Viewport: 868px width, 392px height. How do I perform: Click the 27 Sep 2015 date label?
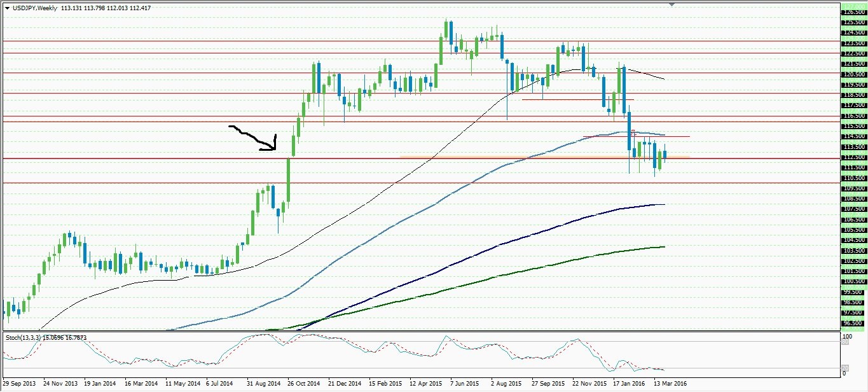point(549,384)
